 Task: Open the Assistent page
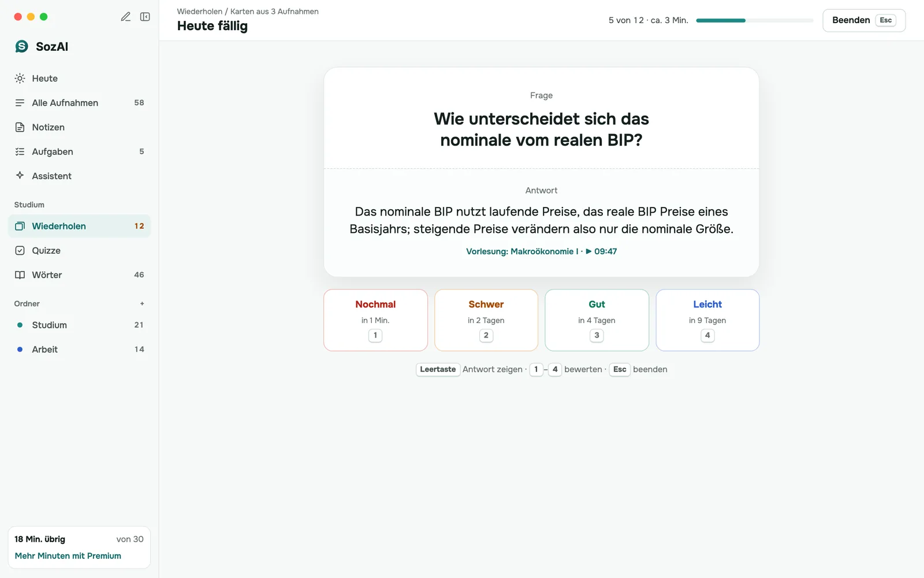coord(79,176)
